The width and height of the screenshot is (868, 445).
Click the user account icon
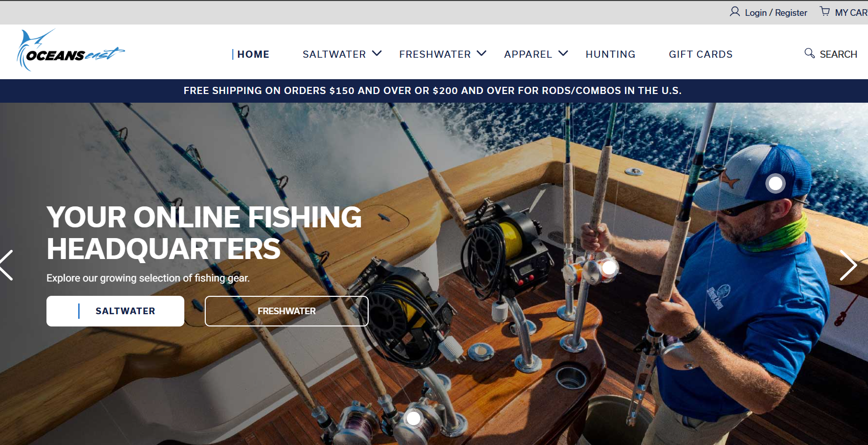click(x=735, y=11)
